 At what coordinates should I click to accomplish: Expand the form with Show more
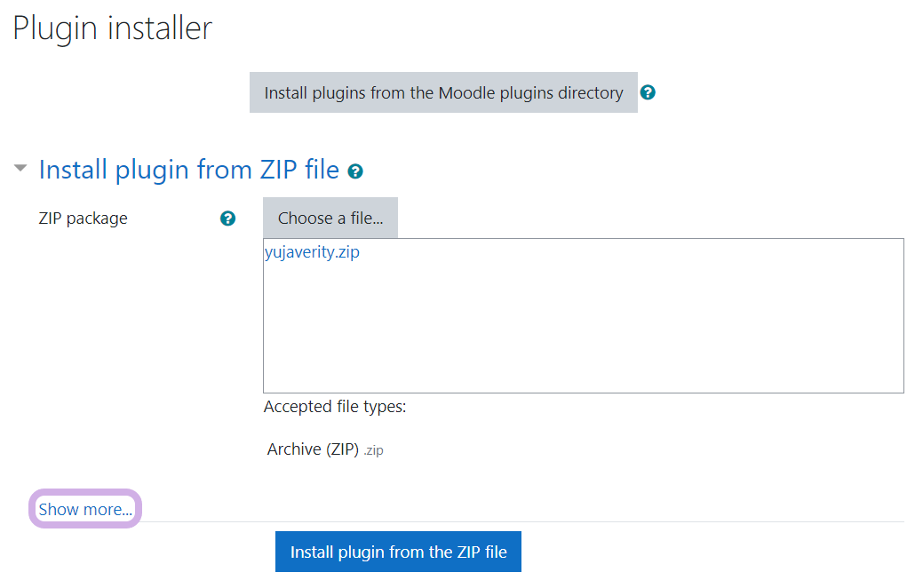coord(85,509)
